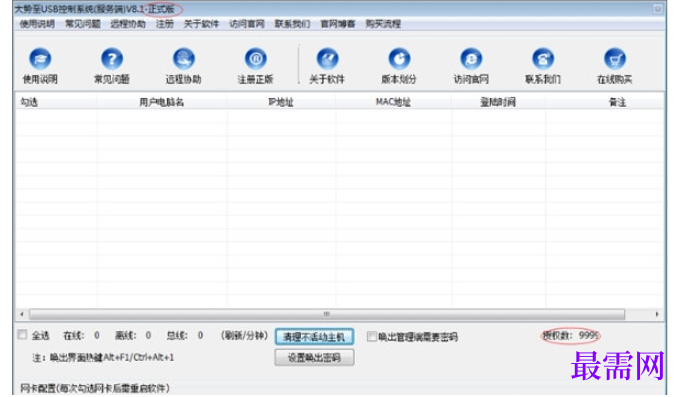Click the 登陆时间 column header
Viewport: 683px width, 397px height.
click(498, 102)
